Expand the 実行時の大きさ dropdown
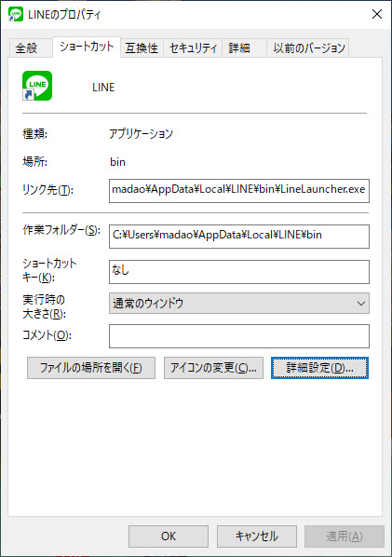This screenshot has height=557, width=392. (239, 304)
